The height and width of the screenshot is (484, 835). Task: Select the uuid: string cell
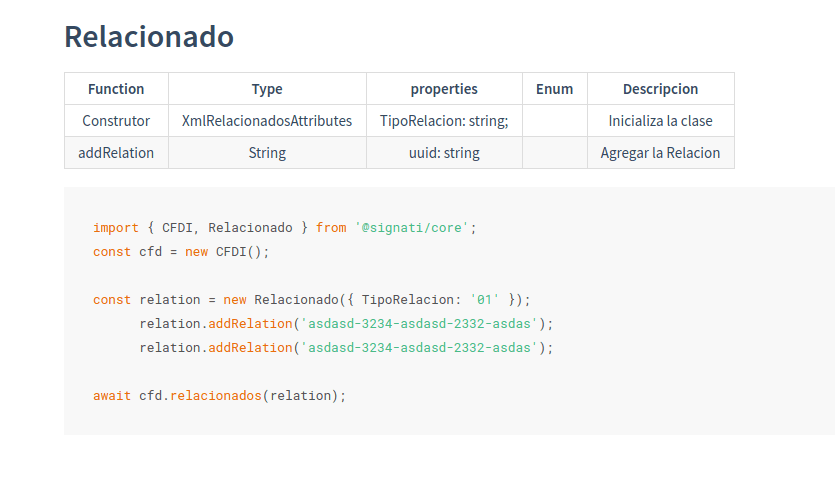click(x=444, y=153)
